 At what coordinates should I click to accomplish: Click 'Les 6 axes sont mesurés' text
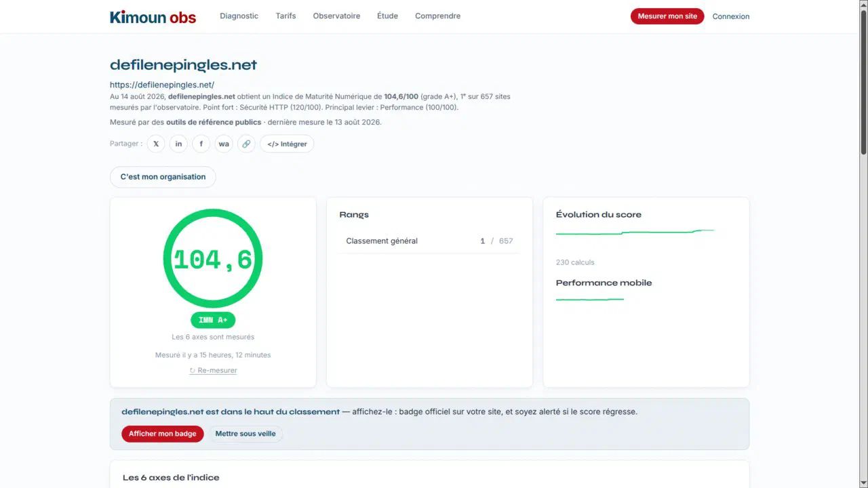tap(213, 337)
